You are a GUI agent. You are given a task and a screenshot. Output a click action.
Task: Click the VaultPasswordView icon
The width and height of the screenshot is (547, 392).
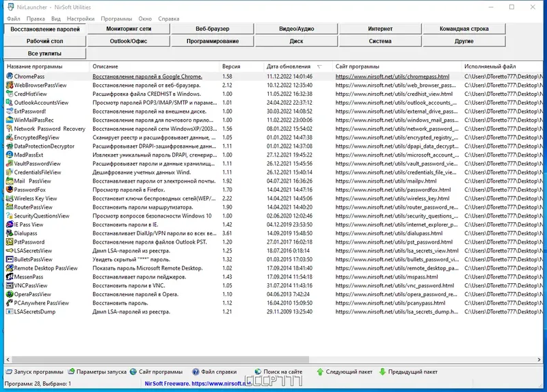coord(10,164)
